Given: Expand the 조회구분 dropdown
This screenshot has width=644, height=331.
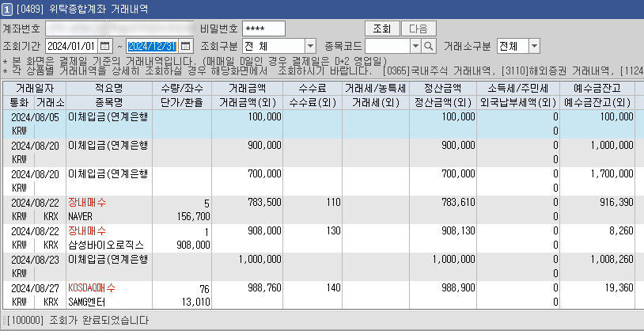Looking at the screenshot, I should (x=310, y=46).
